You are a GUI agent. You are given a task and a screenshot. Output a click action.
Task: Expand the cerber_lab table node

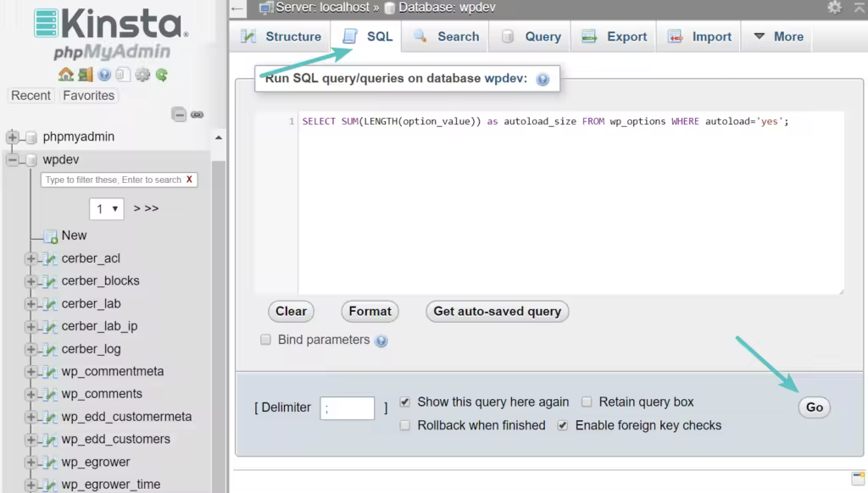31,304
